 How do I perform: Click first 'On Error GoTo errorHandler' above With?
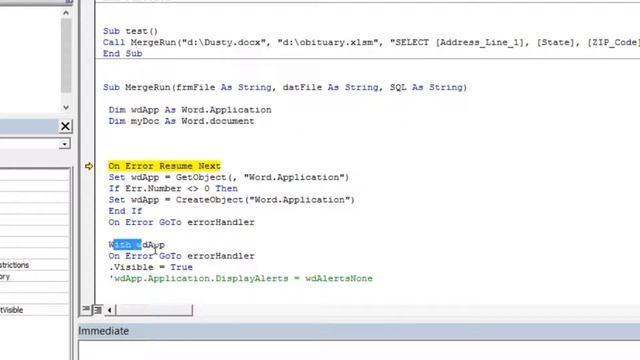pyautogui.click(x=181, y=222)
